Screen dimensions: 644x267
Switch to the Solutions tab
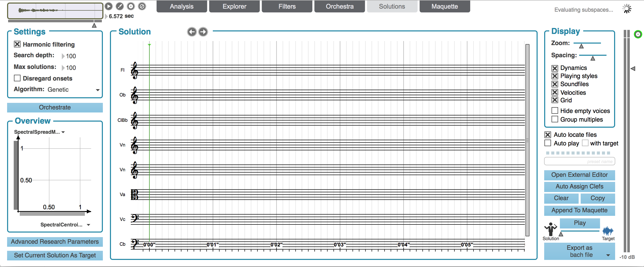(x=392, y=6)
